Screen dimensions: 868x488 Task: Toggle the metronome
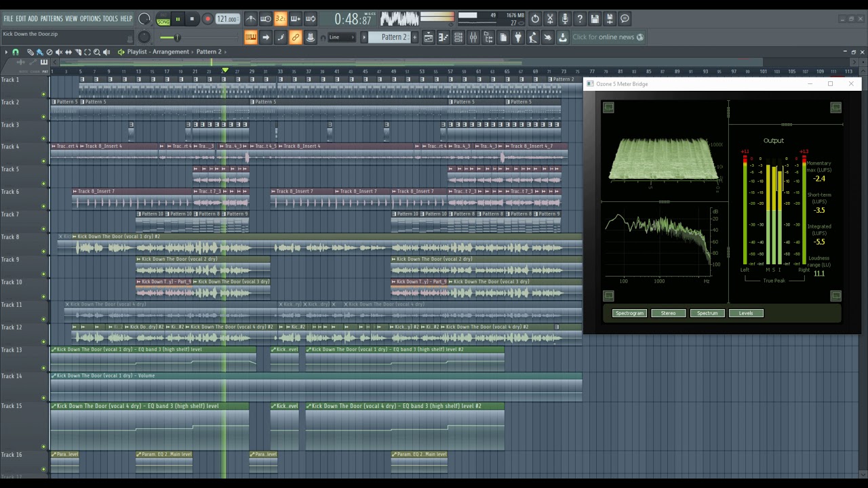click(x=251, y=19)
